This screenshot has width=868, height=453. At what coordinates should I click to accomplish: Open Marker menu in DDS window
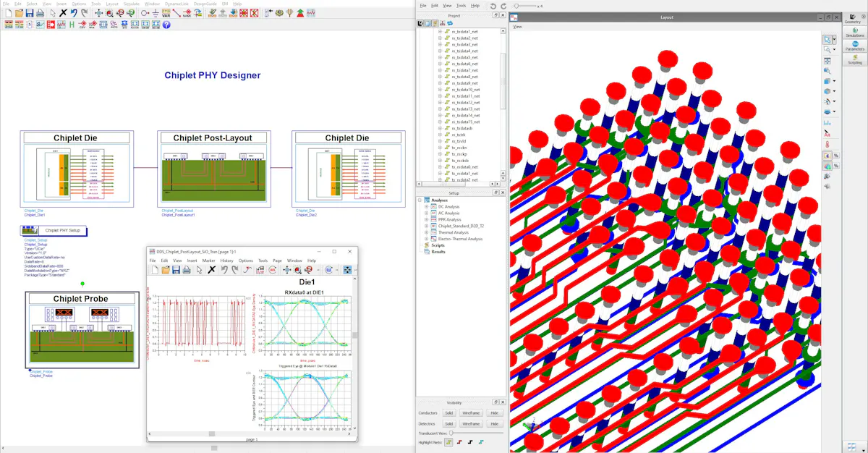(x=208, y=261)
